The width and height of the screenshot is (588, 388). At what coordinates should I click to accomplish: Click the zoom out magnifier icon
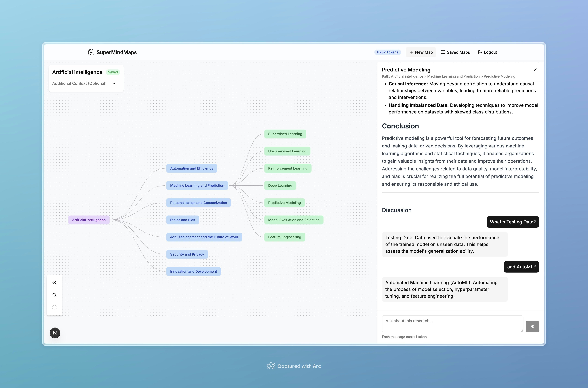pos(54,295)
